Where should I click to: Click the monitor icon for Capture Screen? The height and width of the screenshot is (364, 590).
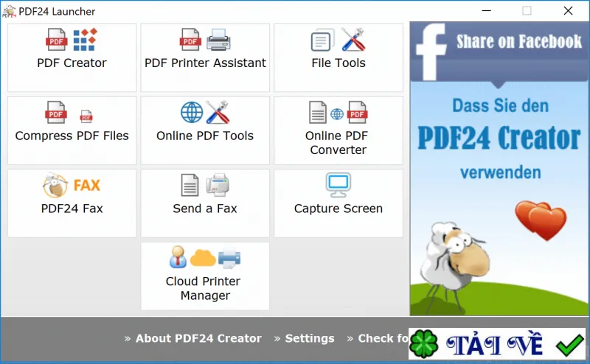tap(339, 185)
